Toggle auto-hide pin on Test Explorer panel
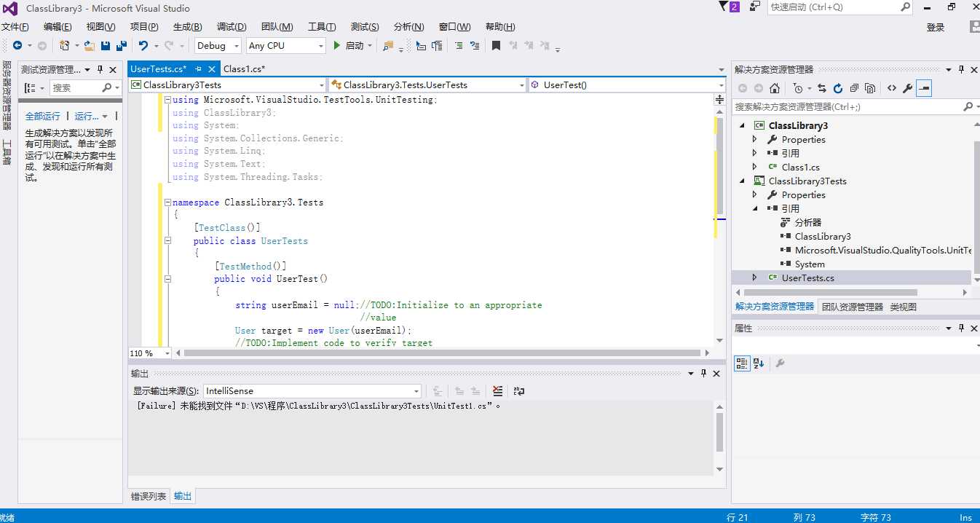This screenshot has height=523, width=980. pos(99,70)
